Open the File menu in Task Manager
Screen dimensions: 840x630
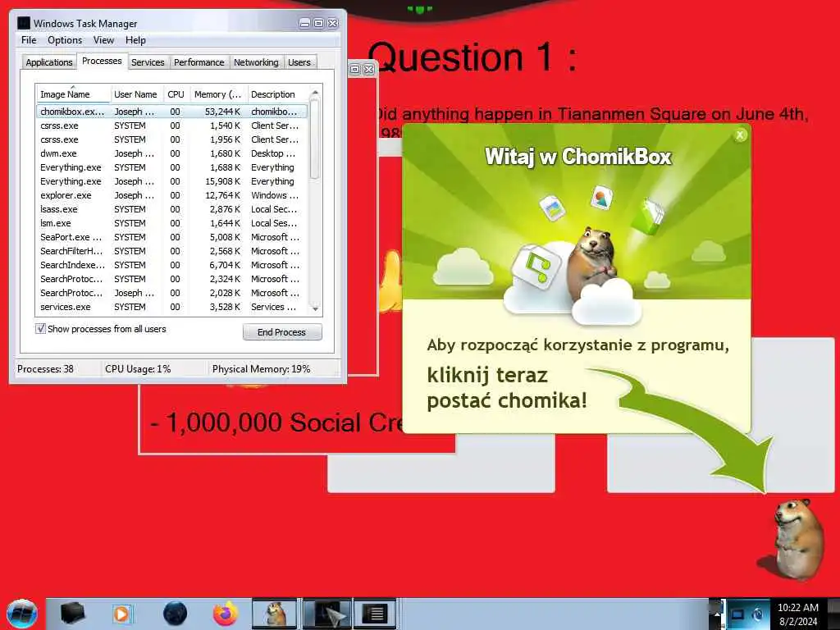click(29, 40)
